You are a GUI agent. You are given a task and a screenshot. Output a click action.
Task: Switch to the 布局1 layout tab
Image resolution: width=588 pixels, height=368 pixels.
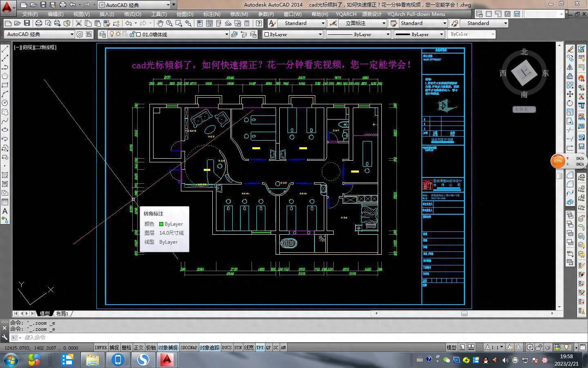pyautogui.click(x=62, y=314)
